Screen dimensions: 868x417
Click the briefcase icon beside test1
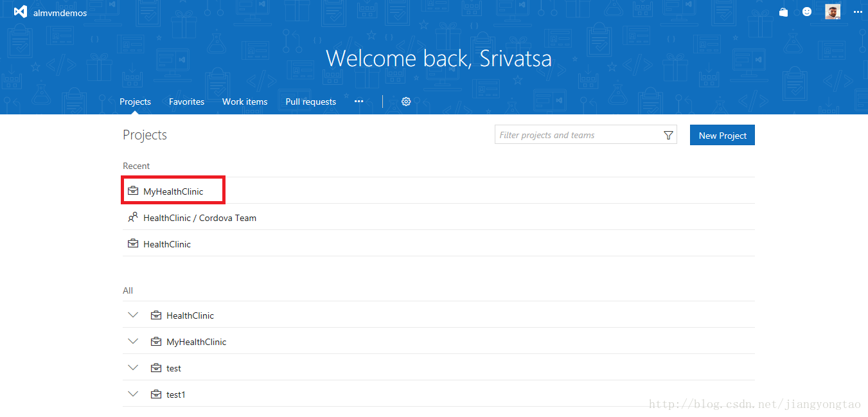click(156, 394)
